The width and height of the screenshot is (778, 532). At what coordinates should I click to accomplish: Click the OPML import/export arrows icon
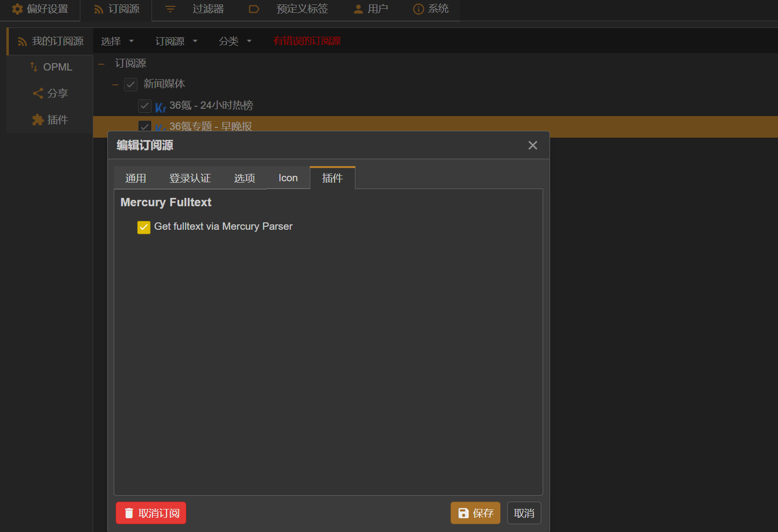pyautogui.click(x=34, y=67)
